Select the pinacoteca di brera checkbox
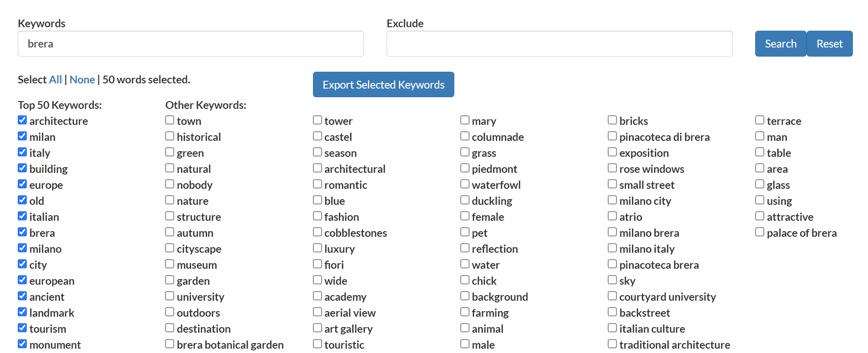 coord(613,136)
